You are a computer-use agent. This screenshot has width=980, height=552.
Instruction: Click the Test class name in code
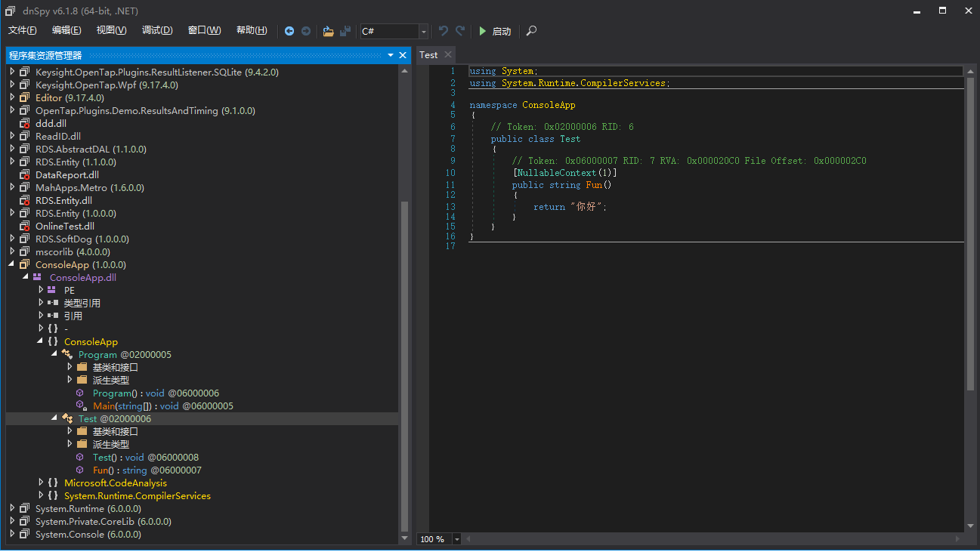(570, 139)
